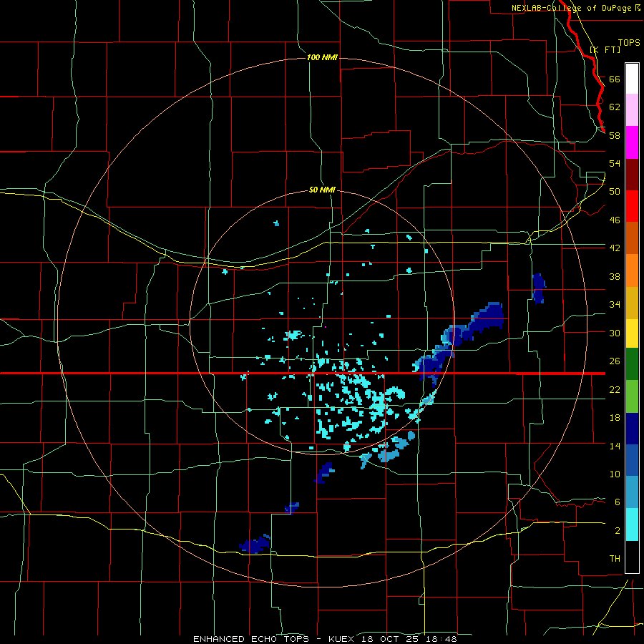Click the white color band above 66
644x644 pixels.
[632, 79]
